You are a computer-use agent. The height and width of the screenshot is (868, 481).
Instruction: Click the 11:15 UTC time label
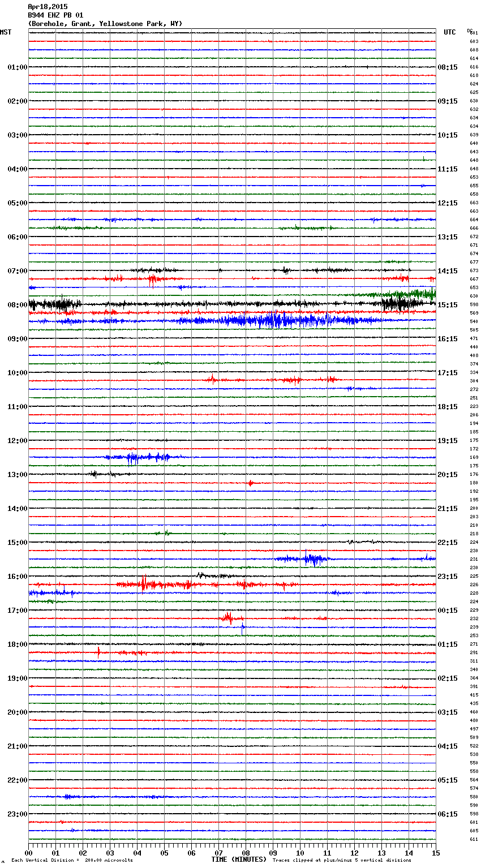pyautogui.click(x=448, y=169)
